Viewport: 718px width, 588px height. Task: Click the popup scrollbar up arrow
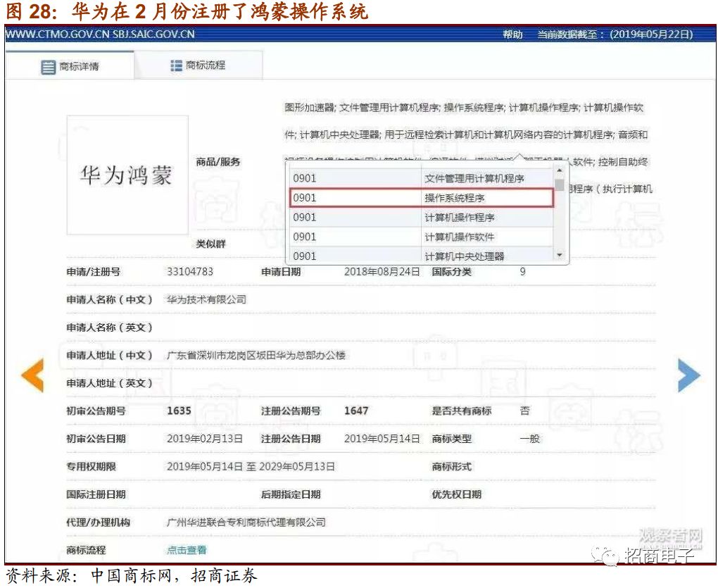tap(559, 170)
